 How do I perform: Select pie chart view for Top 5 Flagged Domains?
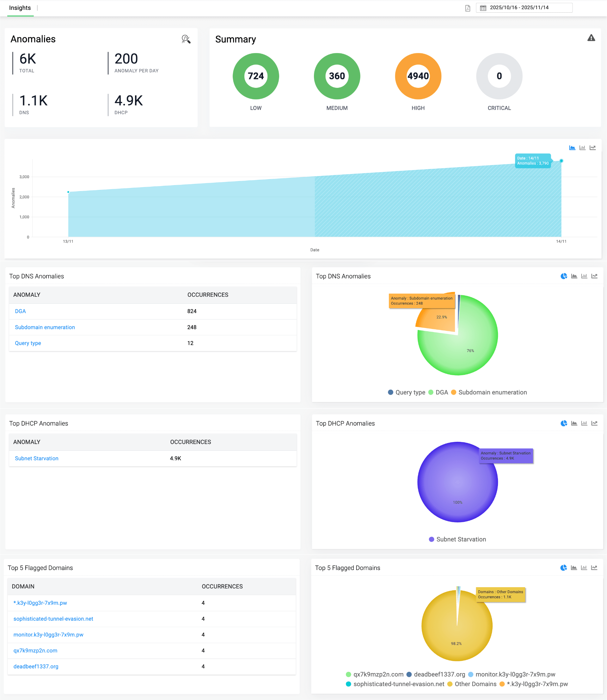(563, 568)
